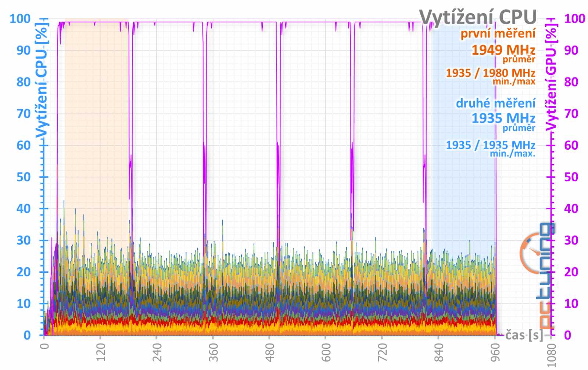The width and height of the screenshot is (588, 370).
Task: Click the '1935 / 1935 MHz' min/max value
Action: tap(491, 145)
